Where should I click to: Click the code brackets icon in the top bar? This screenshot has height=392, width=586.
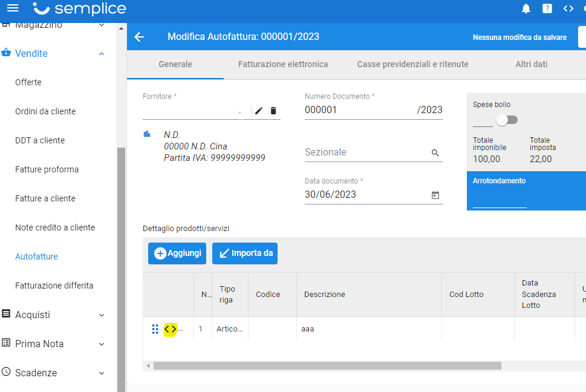pos(568,8)
